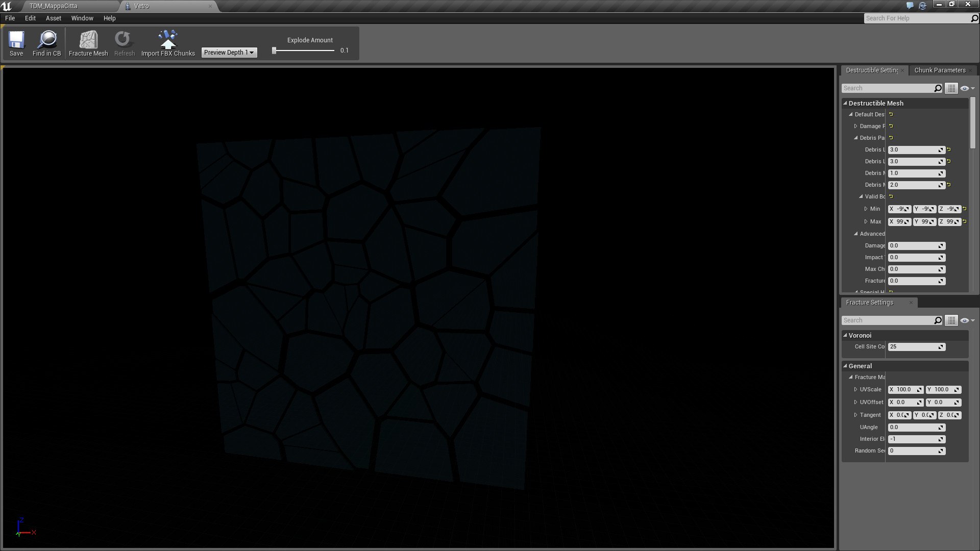Viewport: 980px width, 551px height.
Task: Click the UAngle value field
Action: tap(917, 428)
